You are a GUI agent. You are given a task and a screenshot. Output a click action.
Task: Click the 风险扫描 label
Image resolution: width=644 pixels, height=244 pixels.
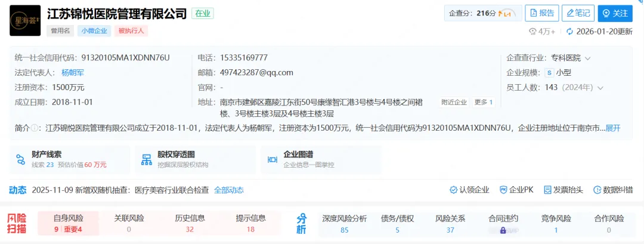[18, 224]
